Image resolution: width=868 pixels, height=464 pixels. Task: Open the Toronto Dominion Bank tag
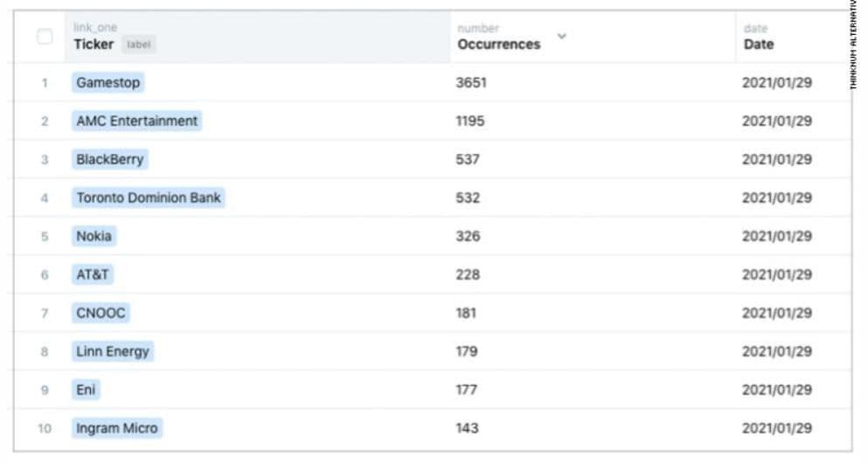(x=149, y=198)
